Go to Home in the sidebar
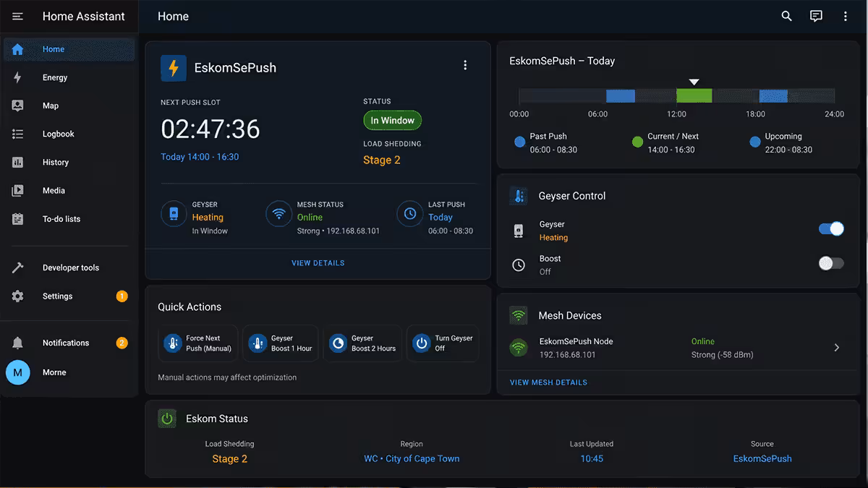Screen dimensions: 868x488 coord(69,49)
